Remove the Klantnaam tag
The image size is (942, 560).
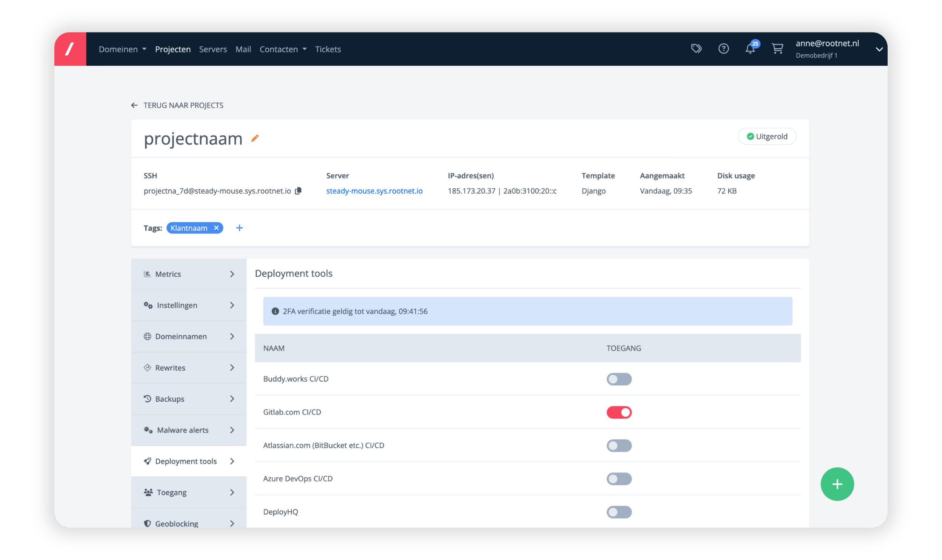(x=216, y=228)
